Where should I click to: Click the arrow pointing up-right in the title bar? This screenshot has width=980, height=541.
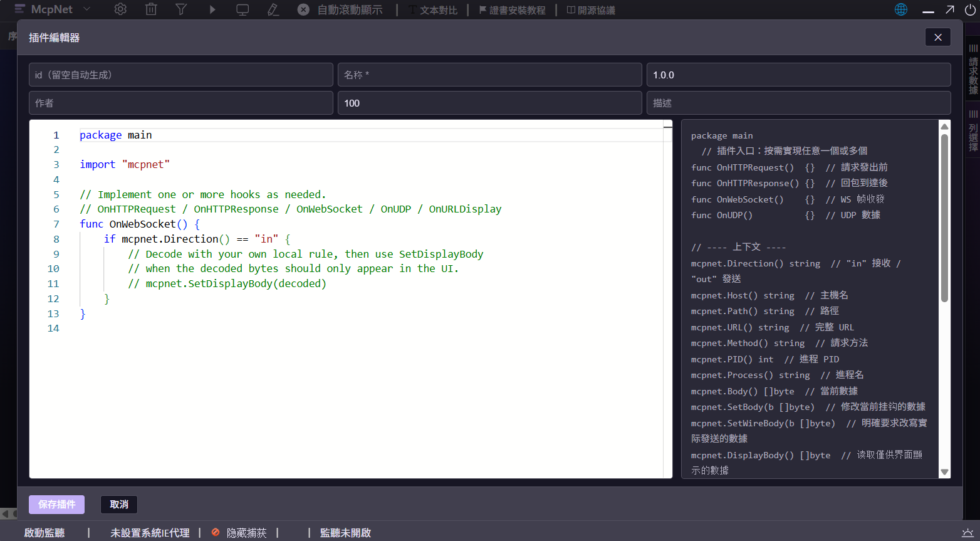[950, 9]
